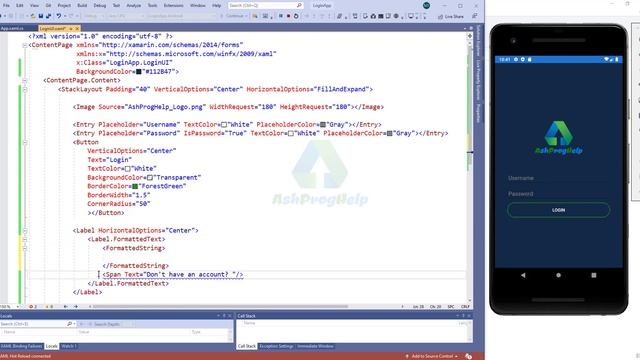
Task: Click the red error count indicator
Action: (33, 306)
